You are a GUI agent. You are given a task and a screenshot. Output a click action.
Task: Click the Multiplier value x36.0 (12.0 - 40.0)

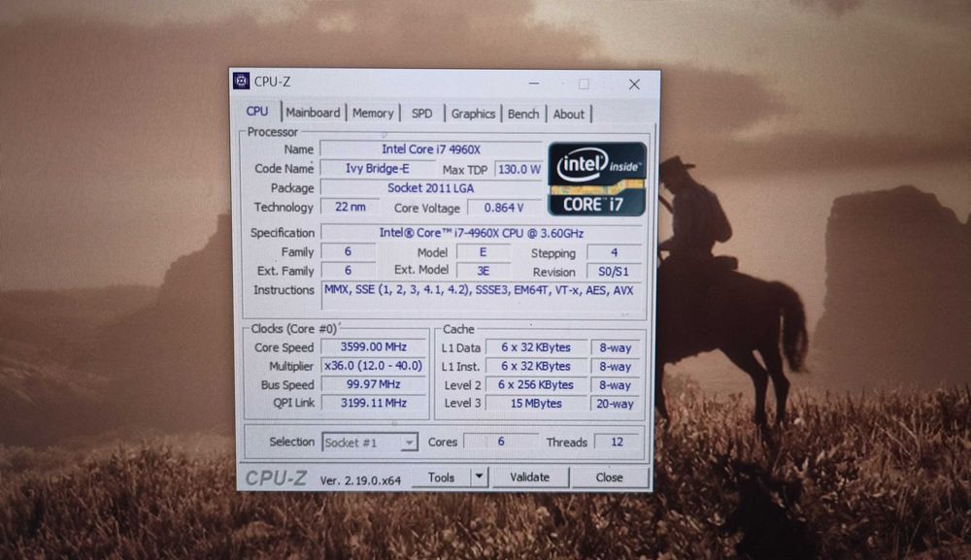374,366
